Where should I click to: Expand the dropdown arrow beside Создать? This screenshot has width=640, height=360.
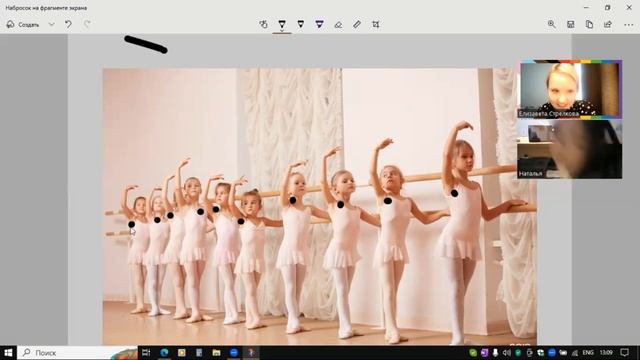coord(51,24)
